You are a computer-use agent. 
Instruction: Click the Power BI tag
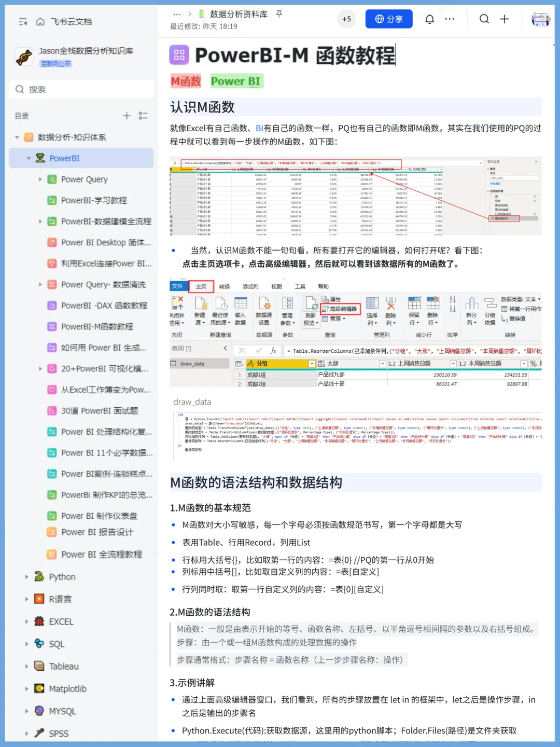[236, 81]
